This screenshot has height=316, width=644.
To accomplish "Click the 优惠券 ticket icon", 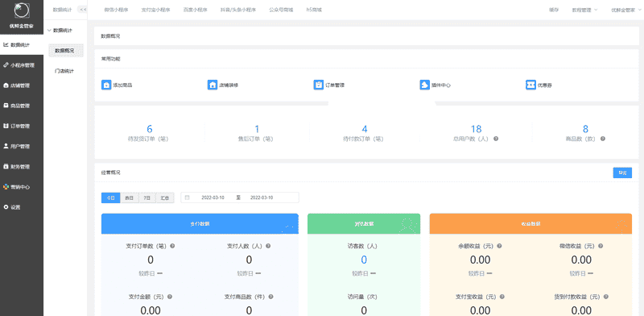I will (x=530, y=85).
